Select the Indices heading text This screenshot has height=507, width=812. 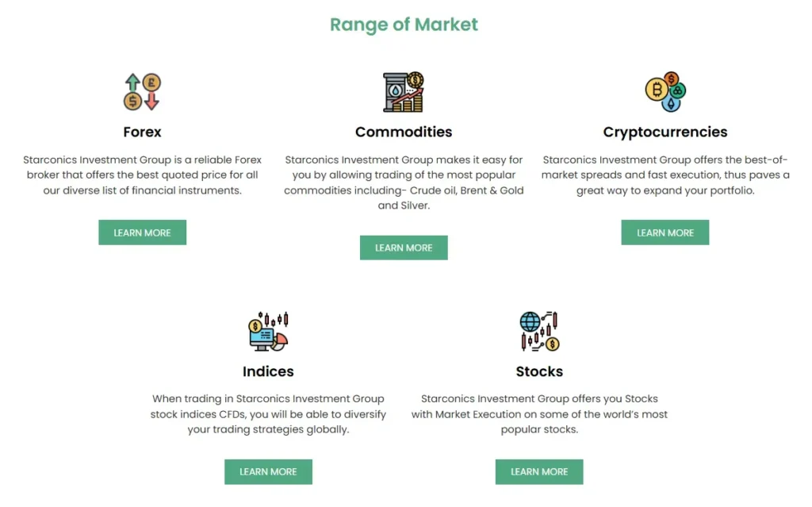point(268,371)
